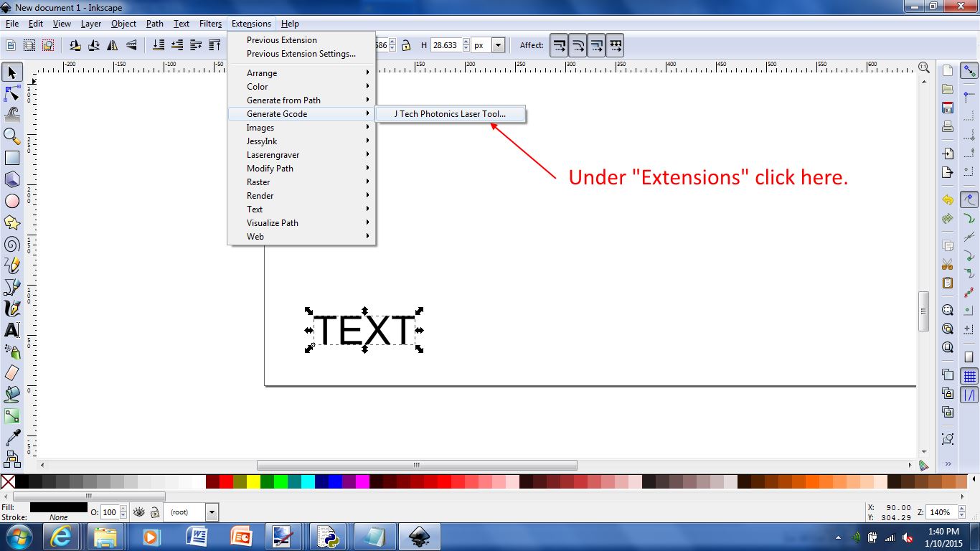Open the units dropdown showing px

(x=498, y=44)
